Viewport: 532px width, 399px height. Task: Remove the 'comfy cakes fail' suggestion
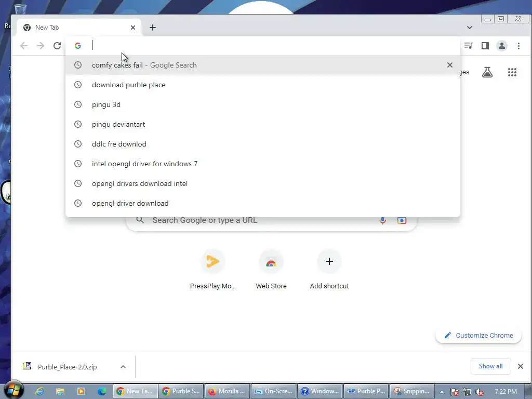[449, 65]
